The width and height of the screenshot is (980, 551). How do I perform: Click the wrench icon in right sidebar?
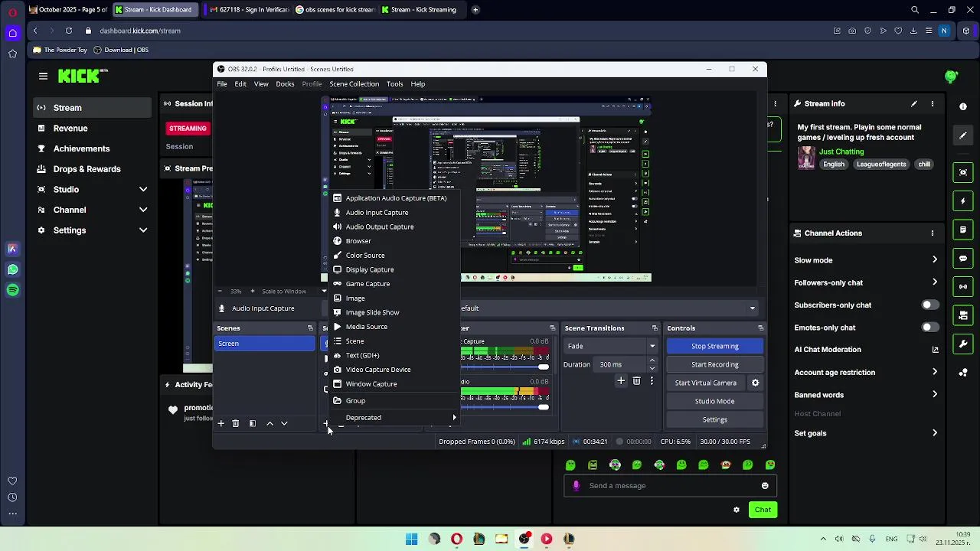coord(963,344)
